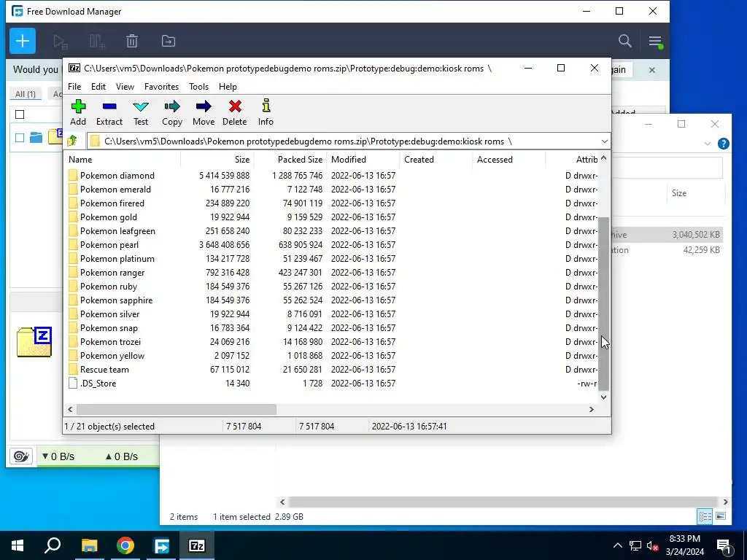
Task: Open the View menu in 7-Zip
Action: coord(125,87)
